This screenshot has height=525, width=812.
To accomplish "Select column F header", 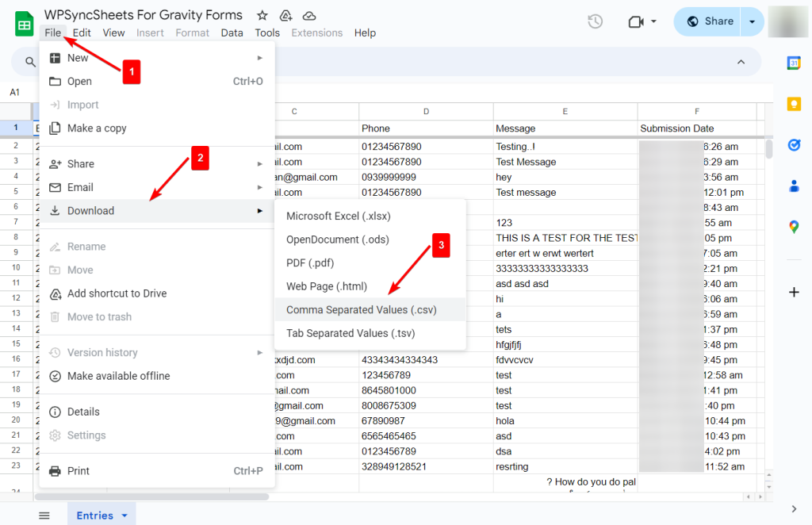I will point(697,111).
